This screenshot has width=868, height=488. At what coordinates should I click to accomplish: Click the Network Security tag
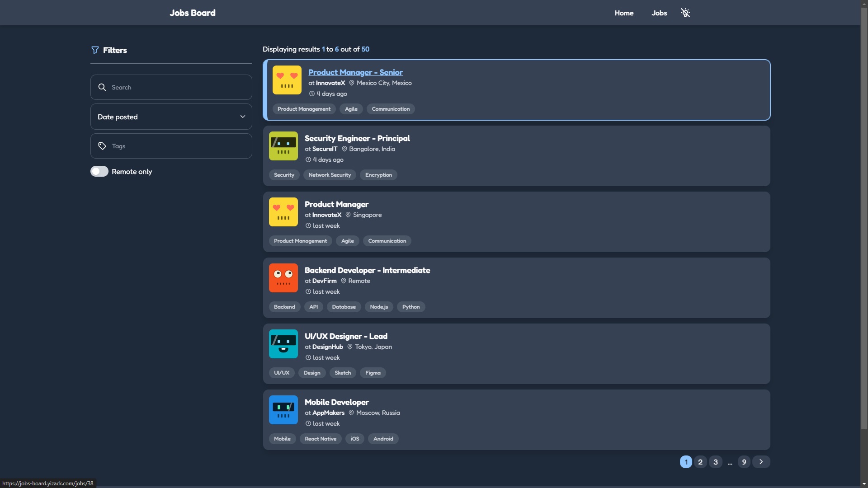330,175
